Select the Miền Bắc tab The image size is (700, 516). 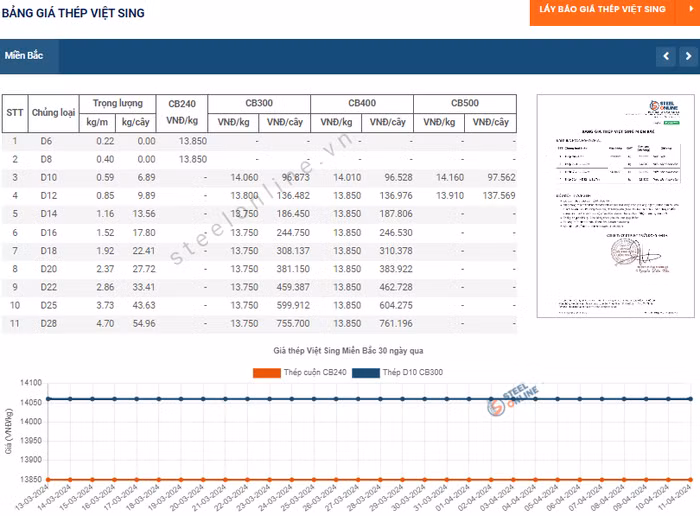28,56
